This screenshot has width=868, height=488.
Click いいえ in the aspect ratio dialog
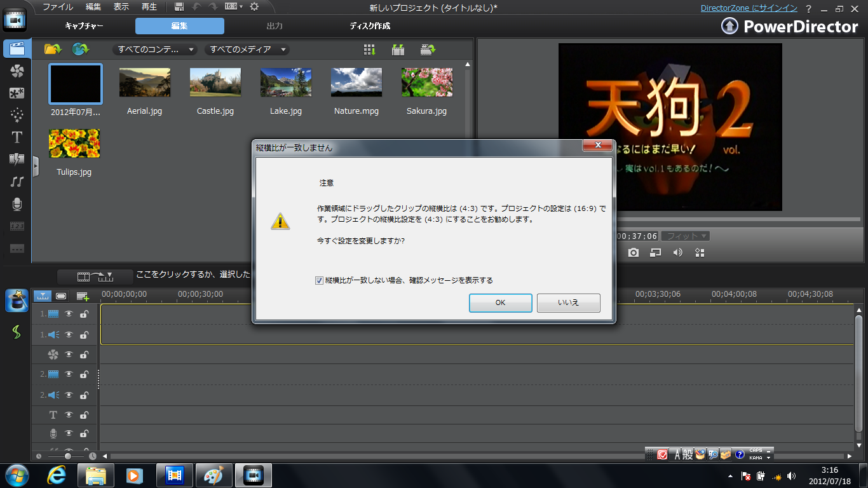point(569,303)
